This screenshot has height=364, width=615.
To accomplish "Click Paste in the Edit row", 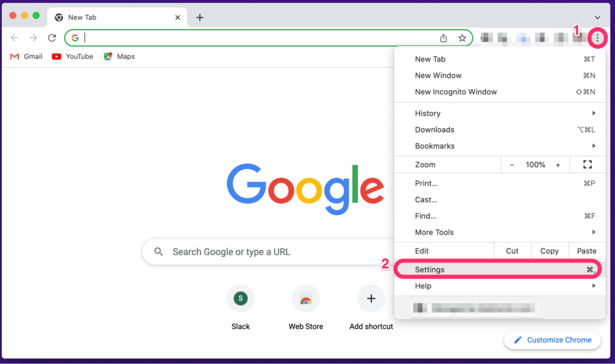I will (587, 251).
